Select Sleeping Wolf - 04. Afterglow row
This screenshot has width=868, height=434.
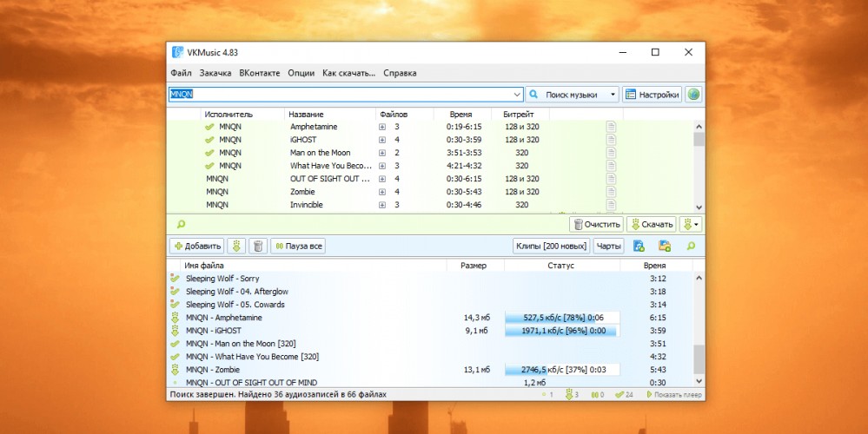click(429, 292)
